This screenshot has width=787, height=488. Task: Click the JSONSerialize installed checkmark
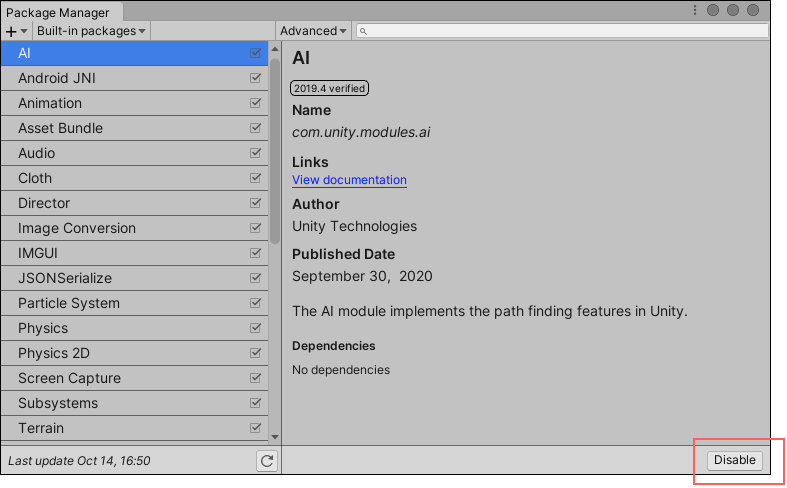255,278
